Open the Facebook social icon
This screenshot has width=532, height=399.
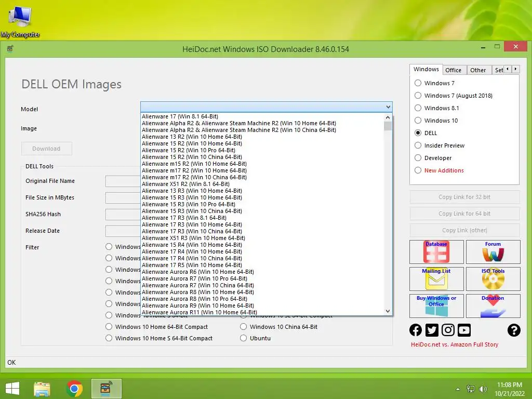[x=416, y=330]
